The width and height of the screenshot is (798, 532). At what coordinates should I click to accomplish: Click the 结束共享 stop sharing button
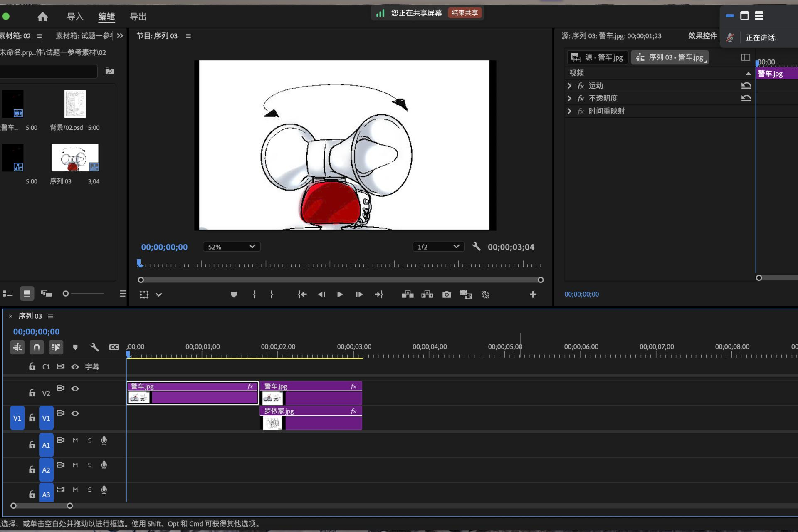[x=464, y=13]
